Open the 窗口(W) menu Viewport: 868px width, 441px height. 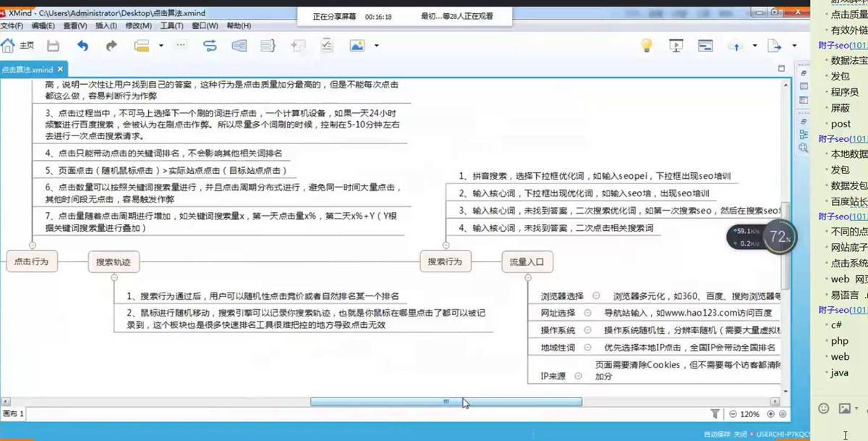click(206, 26)
